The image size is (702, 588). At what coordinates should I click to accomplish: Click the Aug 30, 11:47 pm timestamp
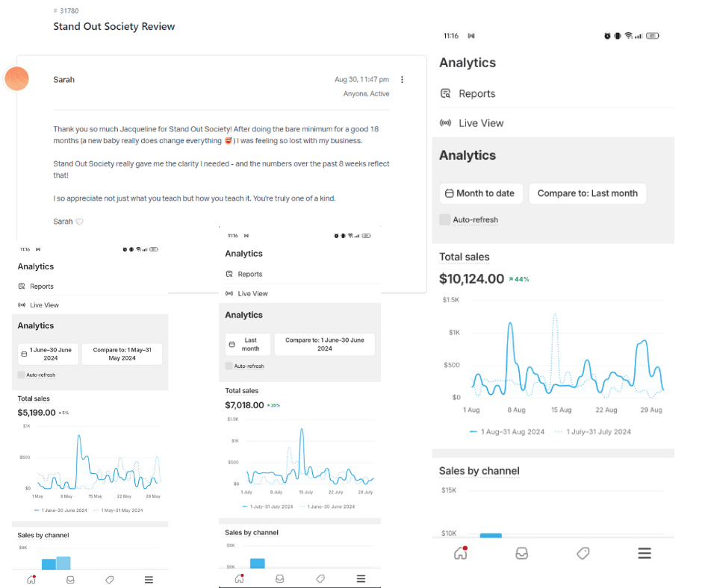[x=361, y=79]
